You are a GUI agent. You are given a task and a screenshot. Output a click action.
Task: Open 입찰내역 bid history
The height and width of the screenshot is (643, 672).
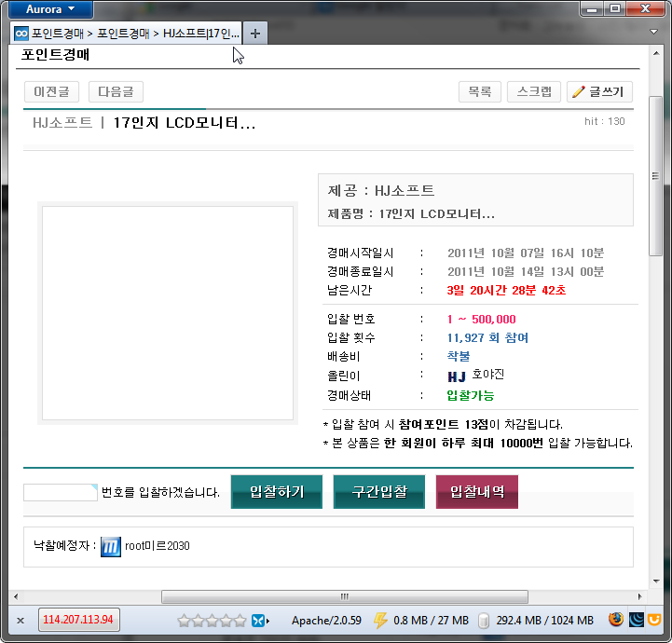(x=477, y=492)
